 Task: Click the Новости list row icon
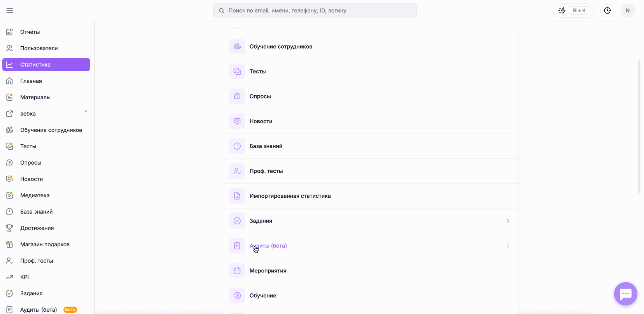(x=237, y=121)
